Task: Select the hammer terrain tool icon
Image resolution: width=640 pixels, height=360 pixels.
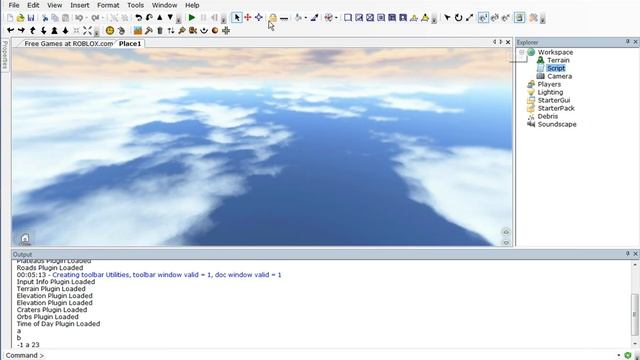Action: coord(149,31)
